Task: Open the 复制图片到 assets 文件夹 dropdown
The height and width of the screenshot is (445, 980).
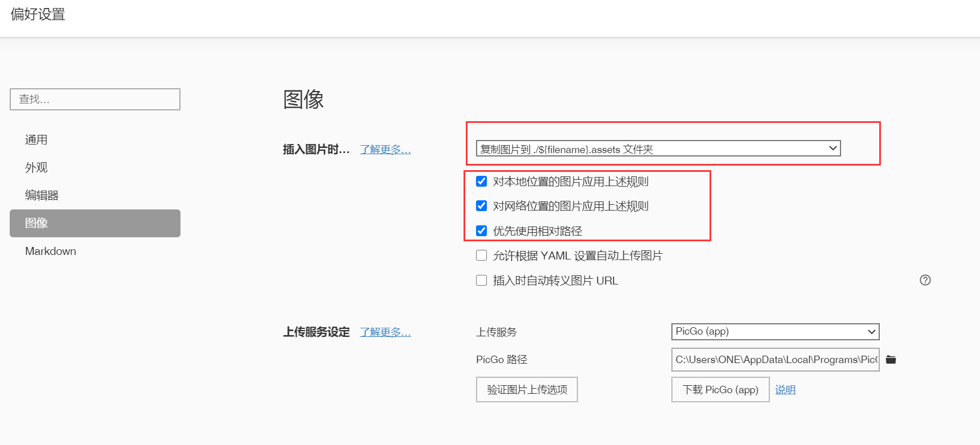Action: pos(658,149)
